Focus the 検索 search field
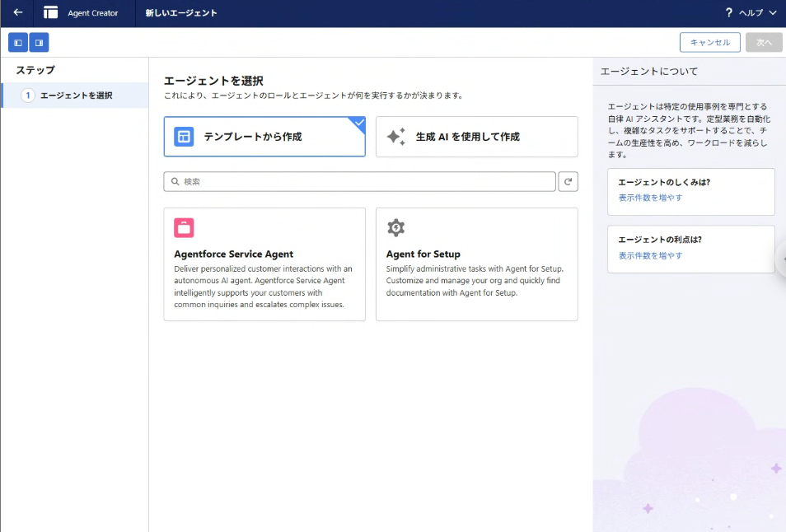This screenshot has height=532, width=786. [359, 181]
